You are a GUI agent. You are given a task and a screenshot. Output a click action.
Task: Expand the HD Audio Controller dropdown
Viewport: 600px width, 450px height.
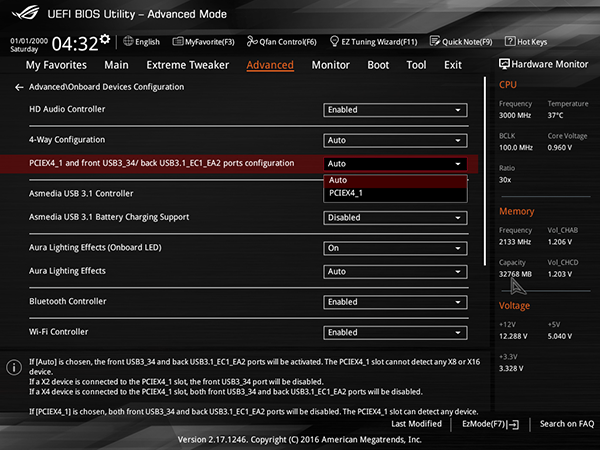click(395, 110)
